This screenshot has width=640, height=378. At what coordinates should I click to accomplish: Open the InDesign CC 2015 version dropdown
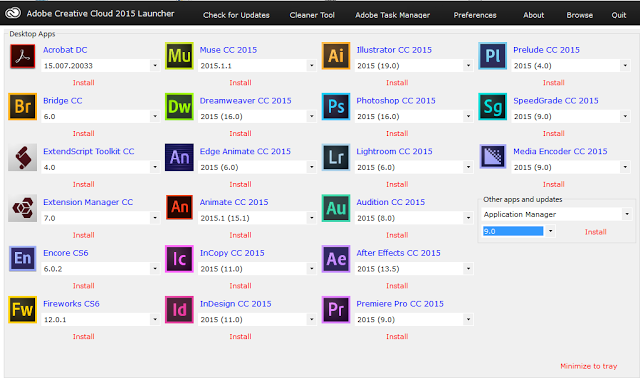coord(311,319)
